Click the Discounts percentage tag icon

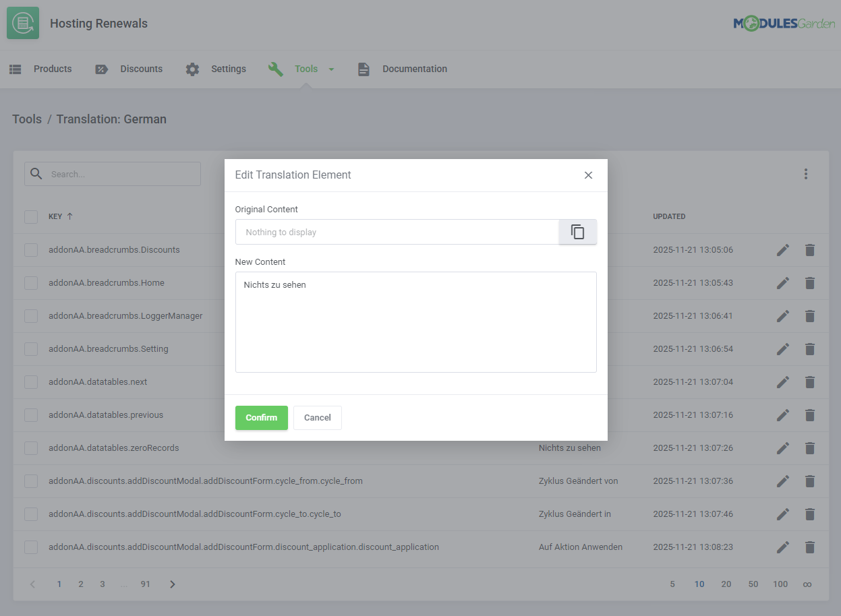[x=101, y=69]
